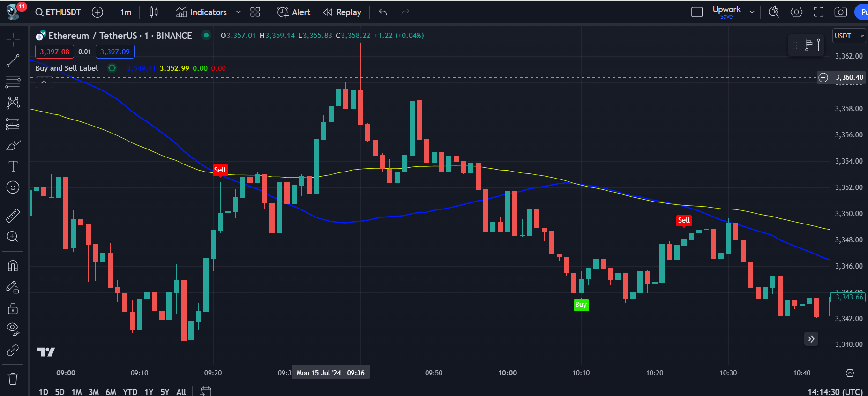Select the Trend Line drawing tool
Image resolution: width=868 pixels, height=396 pixels.
13,60
